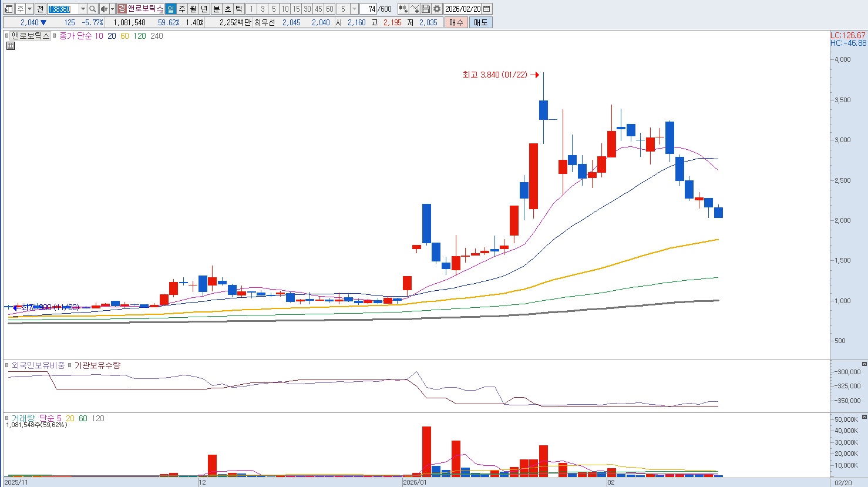Click the add indicator line icon
This screenshot has height=487, width=868.
tap(415, 9)
